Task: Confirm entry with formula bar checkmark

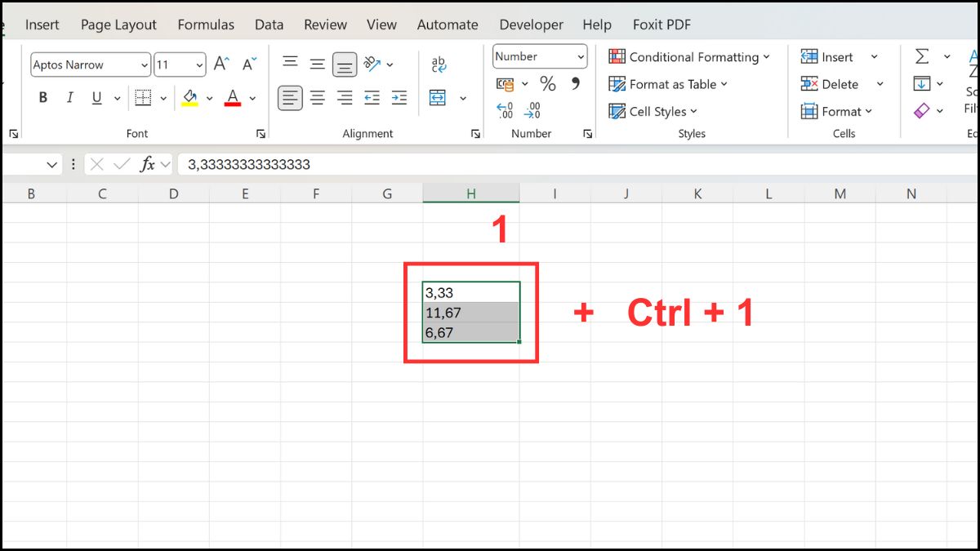Action: 122,164
